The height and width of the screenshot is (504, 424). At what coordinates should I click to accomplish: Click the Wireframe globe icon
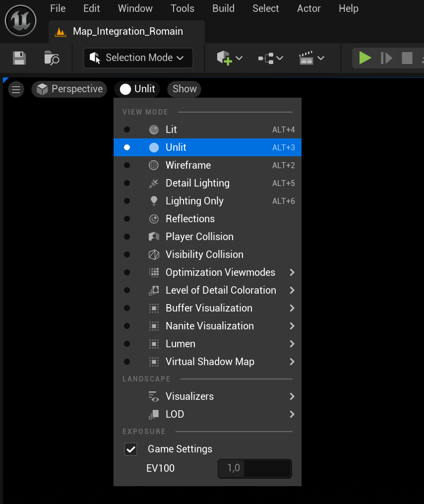[x=154, y=165]
